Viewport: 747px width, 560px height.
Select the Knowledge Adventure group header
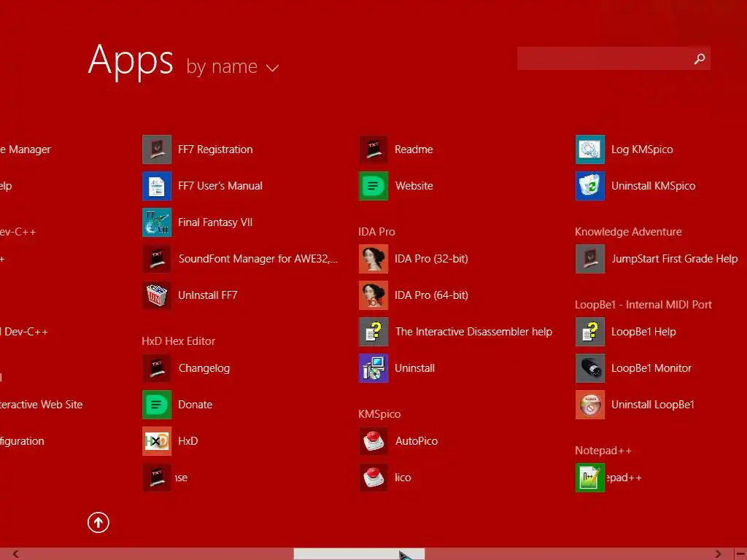[628, 232]
